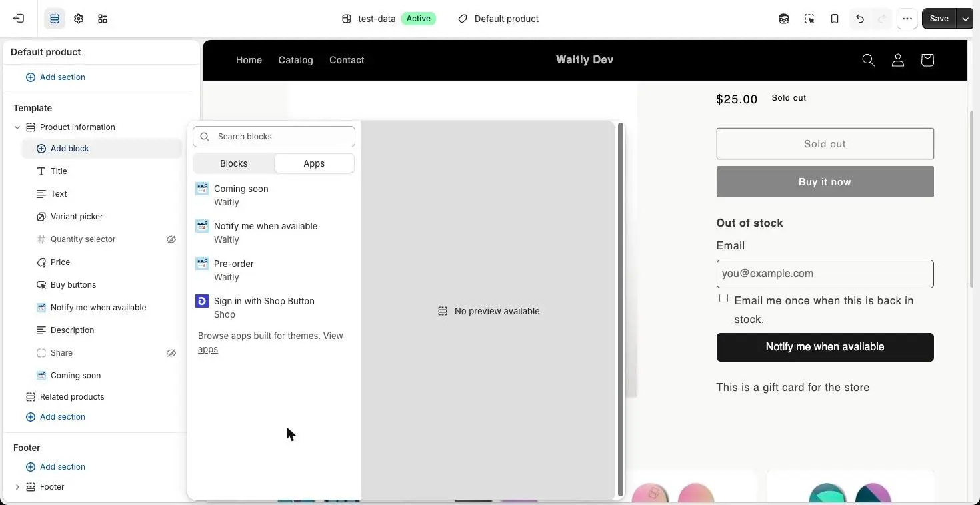The height and width of the screenshot is (505, 980).
Task: Expand the Footer section
Action: point(17,487)
